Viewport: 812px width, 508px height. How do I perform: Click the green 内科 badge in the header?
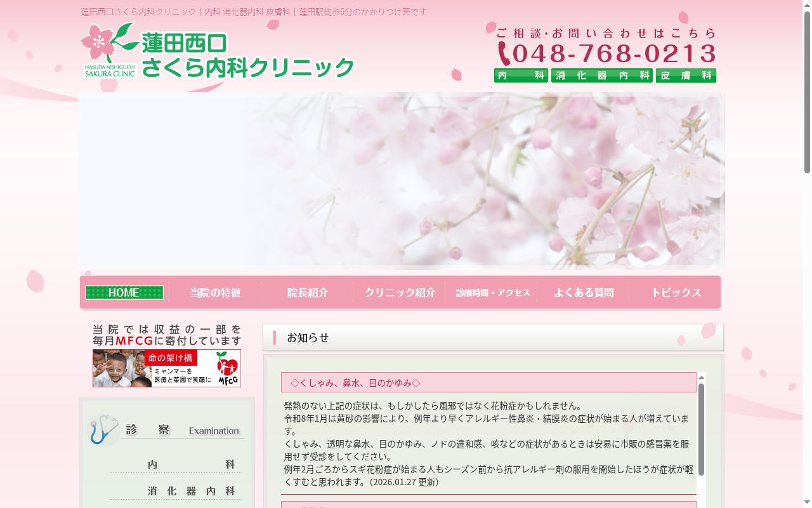pyautogui.click(x=521, y=76)
